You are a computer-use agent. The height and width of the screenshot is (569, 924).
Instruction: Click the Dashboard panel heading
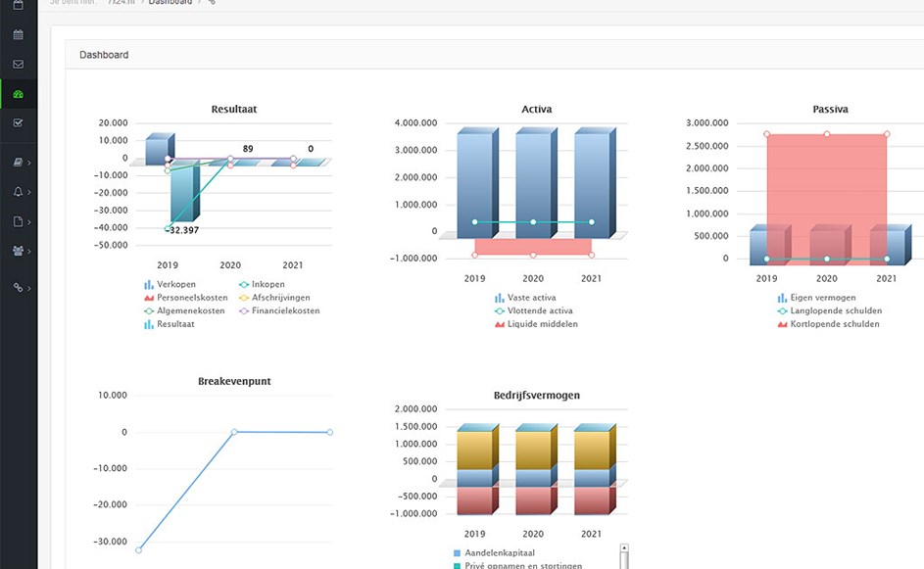tap(104, 55)
